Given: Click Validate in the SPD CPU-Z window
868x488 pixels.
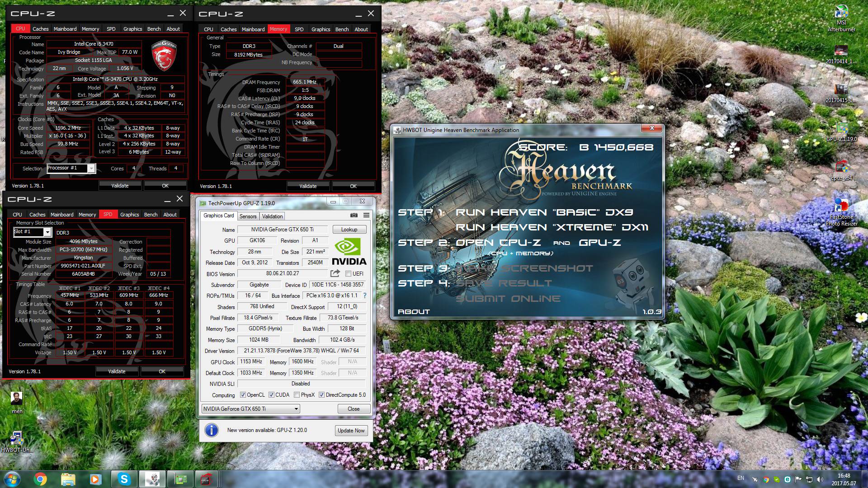Looking at the screenshot, I should [x=117, y=371].
